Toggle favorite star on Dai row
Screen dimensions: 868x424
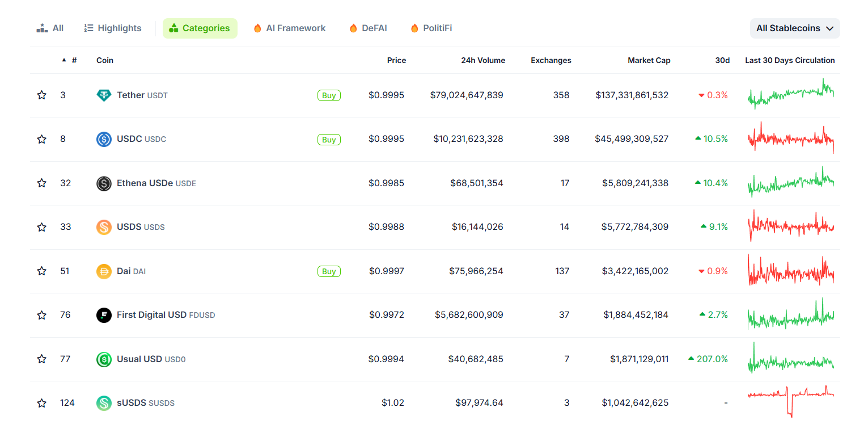coord(41,271)
